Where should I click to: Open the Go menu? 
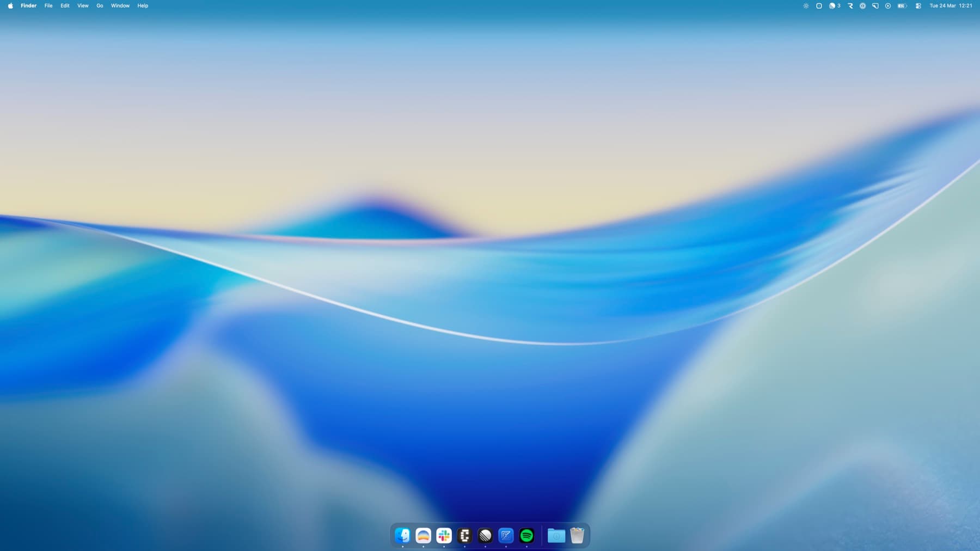point(99,5)
